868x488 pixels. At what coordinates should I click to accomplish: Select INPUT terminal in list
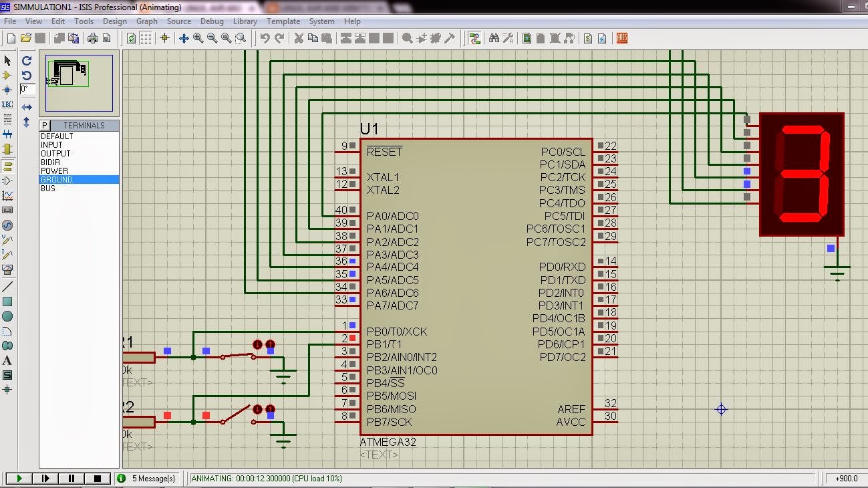(51, 145)
